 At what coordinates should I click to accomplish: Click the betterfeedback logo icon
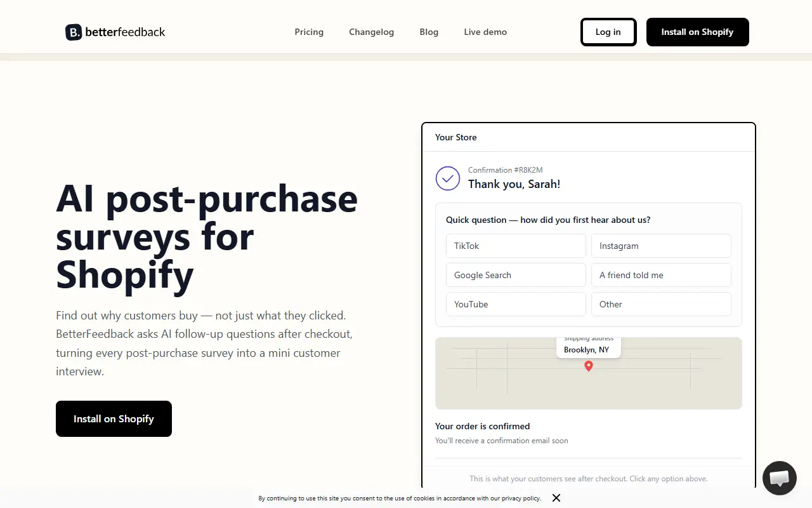74,32
